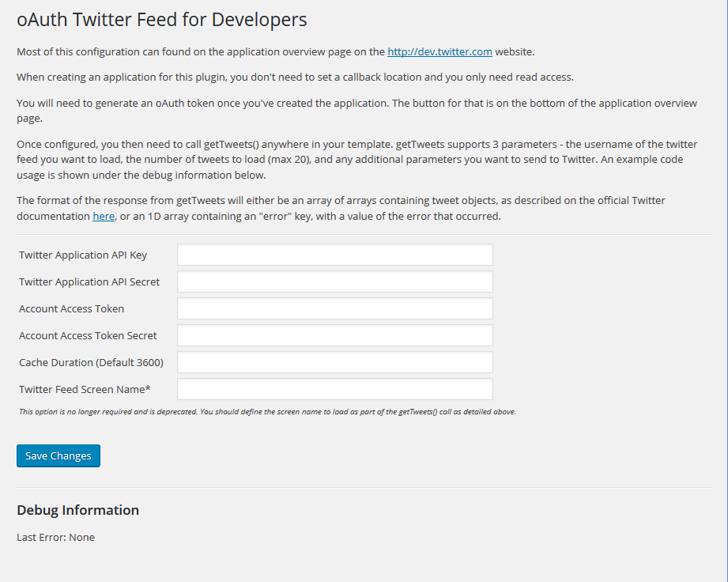Viewport: 728px width, 582px height.
Task: Click the Twitter Application API Secret label
Action: click(89, 282)
